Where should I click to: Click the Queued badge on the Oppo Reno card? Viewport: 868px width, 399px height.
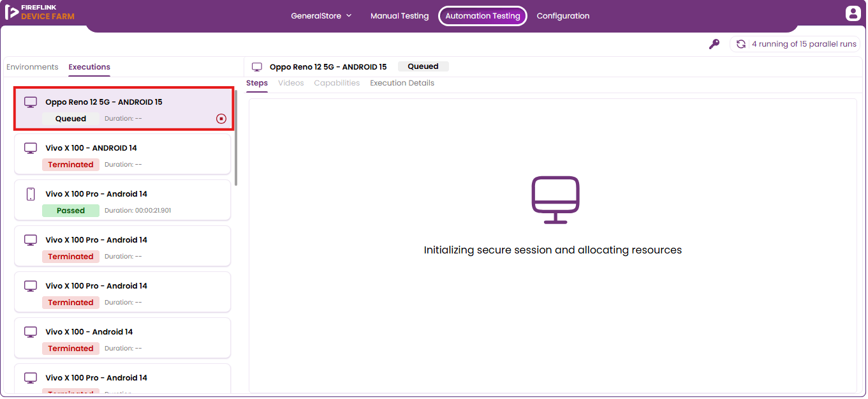click(71, 119)
